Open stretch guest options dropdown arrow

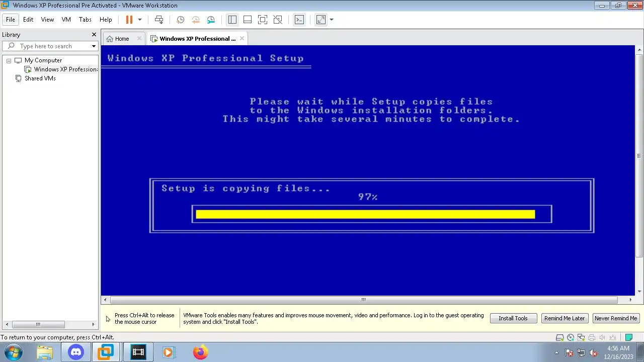coord(331,20)
